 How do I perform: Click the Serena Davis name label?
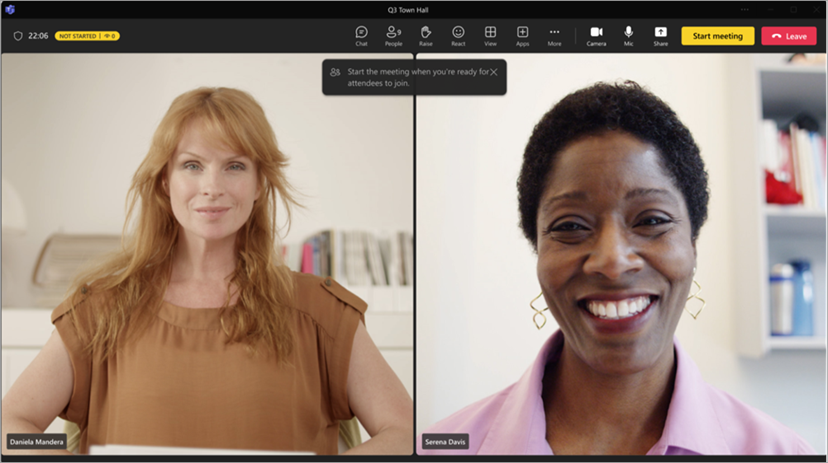point(445,441)
